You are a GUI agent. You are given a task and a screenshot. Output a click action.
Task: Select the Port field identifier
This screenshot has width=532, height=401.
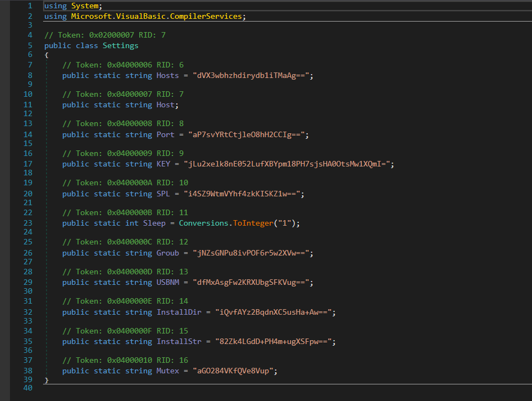165,135
